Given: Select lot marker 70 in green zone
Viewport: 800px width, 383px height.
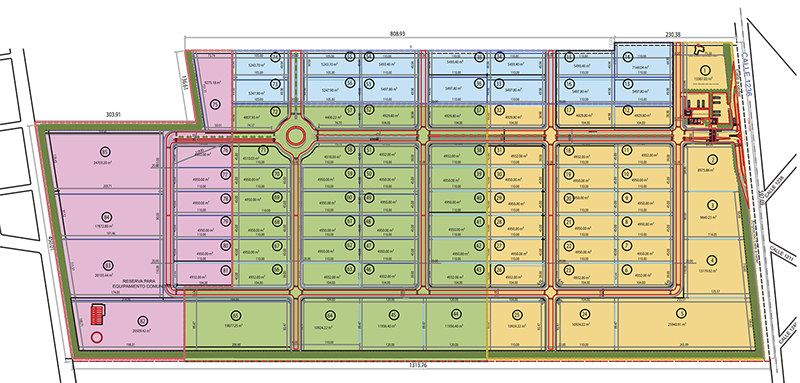Looking at the screenshot, I should click(x=277, y=174).
